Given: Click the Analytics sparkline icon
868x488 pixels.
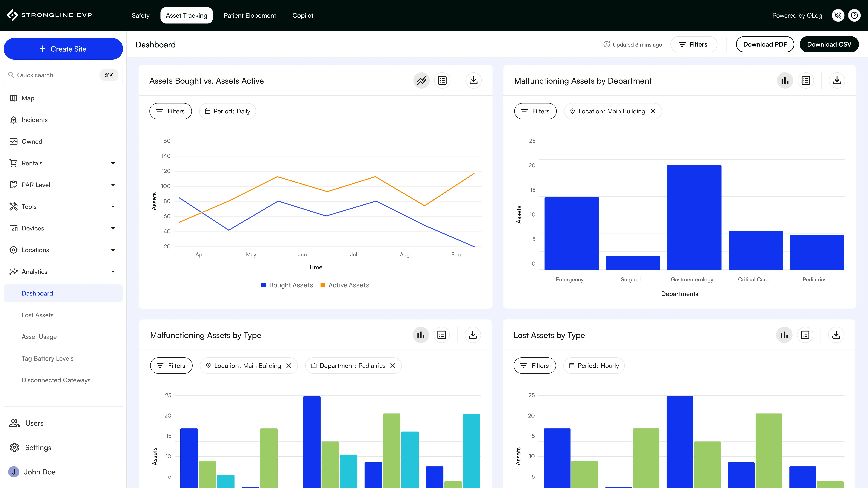Looking at the screenshot, I should (x=13, y=272).
